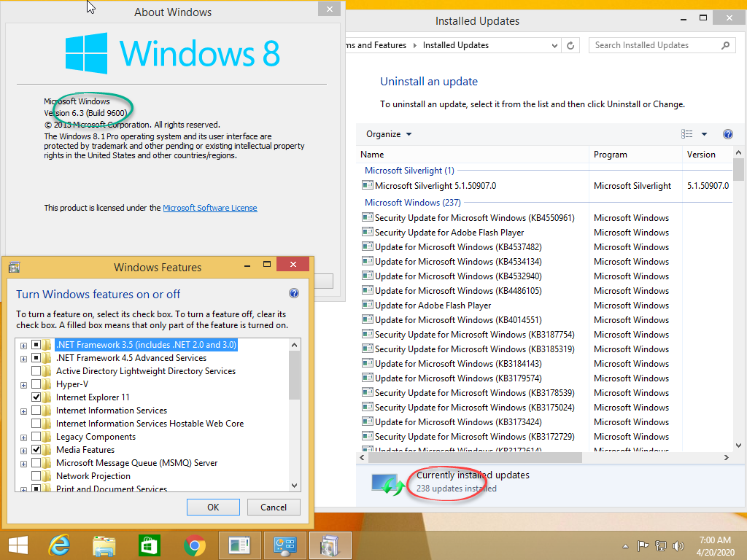This screenshot has width=747, height=560.
Task: Expand Microsoft Message Queue (MSMQ) Server node
Action: pos(23,464)
